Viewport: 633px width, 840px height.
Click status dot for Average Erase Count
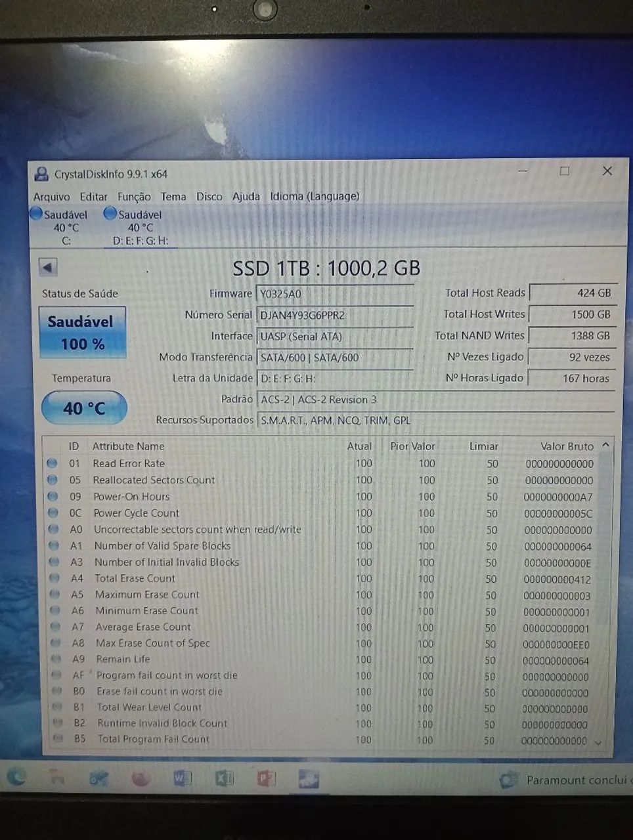56,627
